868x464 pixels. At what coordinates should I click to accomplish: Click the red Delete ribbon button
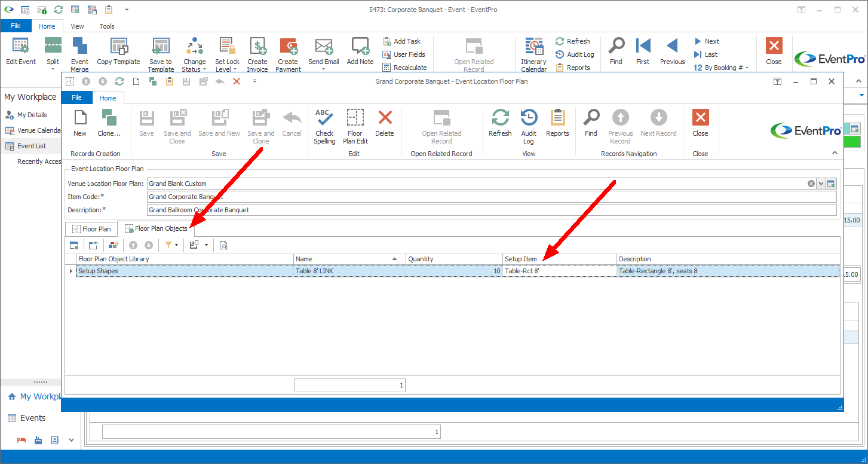tap(385, 123)
